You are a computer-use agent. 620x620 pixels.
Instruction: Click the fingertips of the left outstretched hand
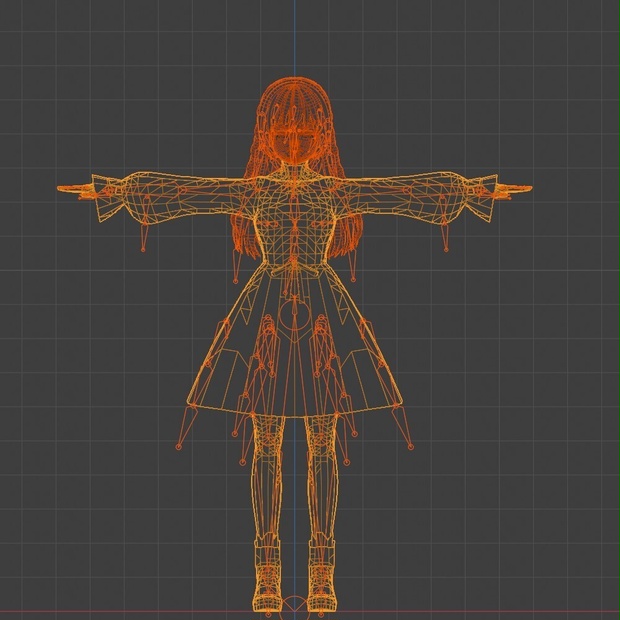tap(63, 189)
